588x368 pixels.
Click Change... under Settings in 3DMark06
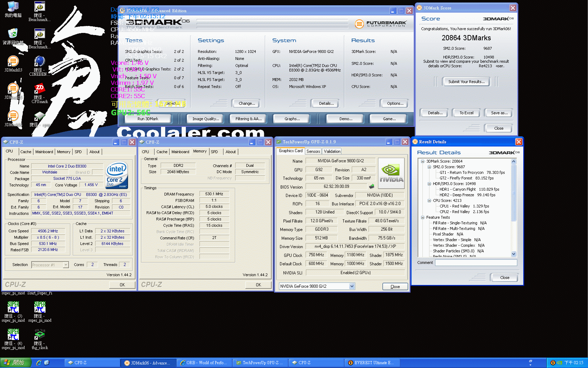click(247, 103)
